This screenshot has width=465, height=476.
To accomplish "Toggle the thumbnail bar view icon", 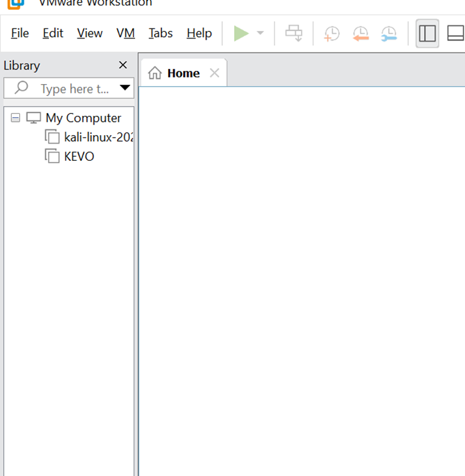I will point(456,33).
